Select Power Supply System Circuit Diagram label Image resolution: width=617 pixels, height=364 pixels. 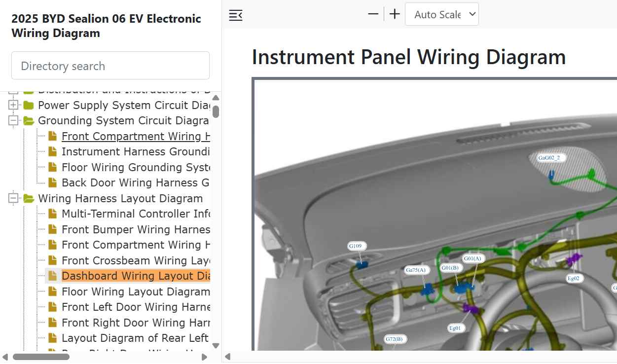pos(124,105)
